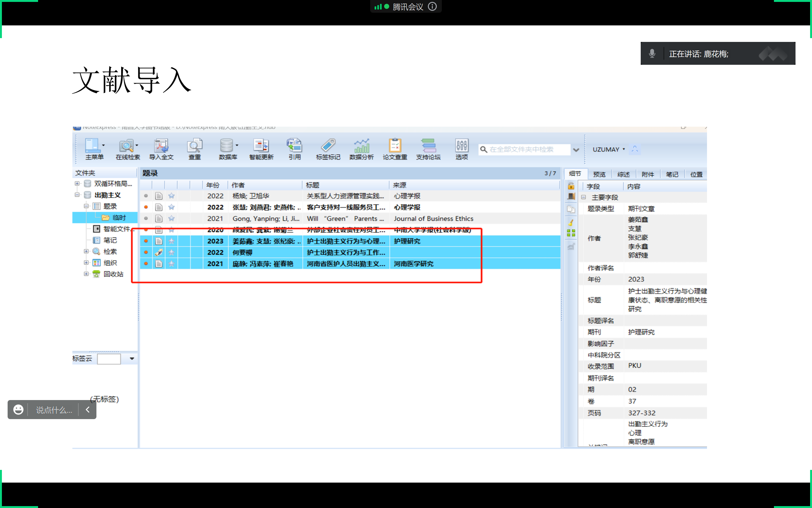Sort records by 来源 column header
Viewport: 812px width, 508px height.
(x=475, y=185)
